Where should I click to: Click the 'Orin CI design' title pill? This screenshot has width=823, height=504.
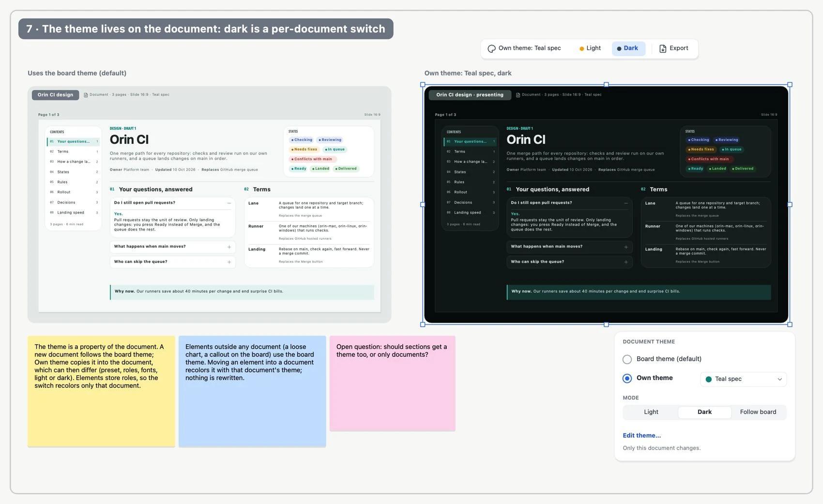pos(55,95)
